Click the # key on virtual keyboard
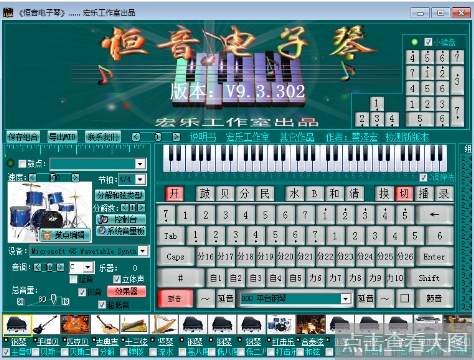Screen dimensions: 474x360 (180, 278)
